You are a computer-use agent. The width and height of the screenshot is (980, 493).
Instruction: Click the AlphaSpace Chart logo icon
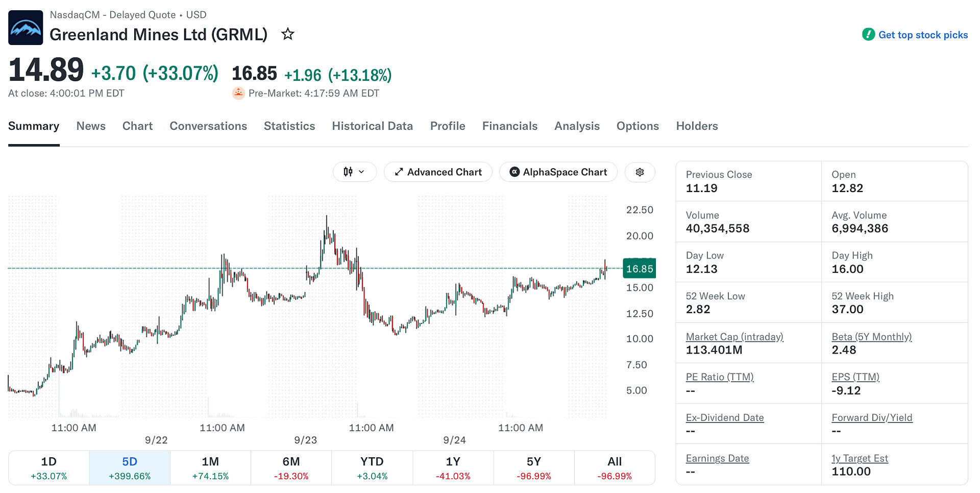[x=514, y=172]
